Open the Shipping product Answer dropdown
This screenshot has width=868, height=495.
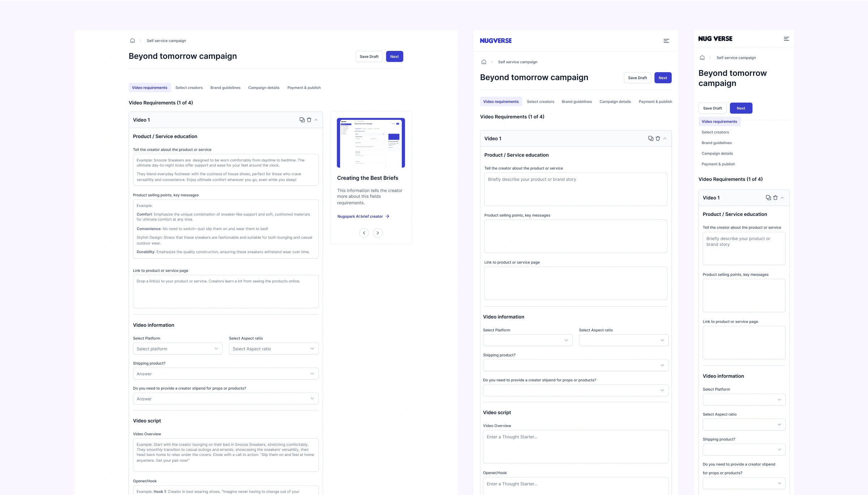coord(225,374)
